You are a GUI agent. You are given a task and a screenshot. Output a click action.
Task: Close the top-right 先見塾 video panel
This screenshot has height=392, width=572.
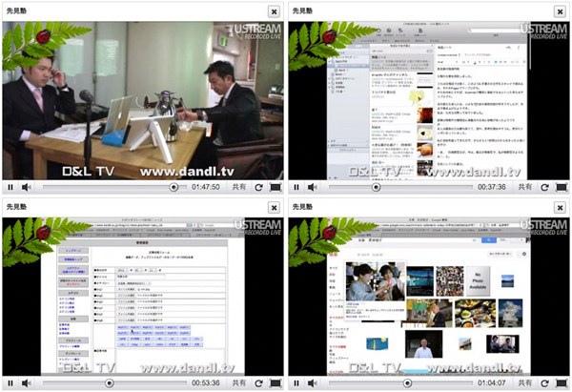(x=560, y=11)
